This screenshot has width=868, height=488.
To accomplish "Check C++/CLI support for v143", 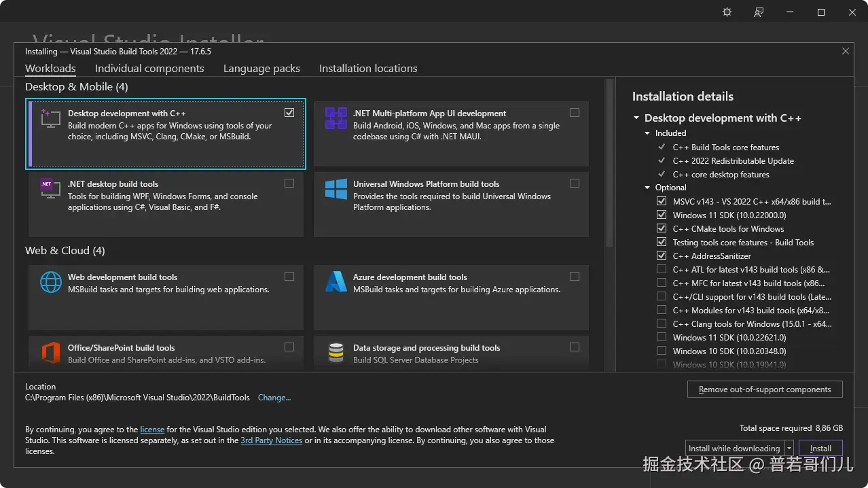I will pyautogui.click(x=662, y=297).
